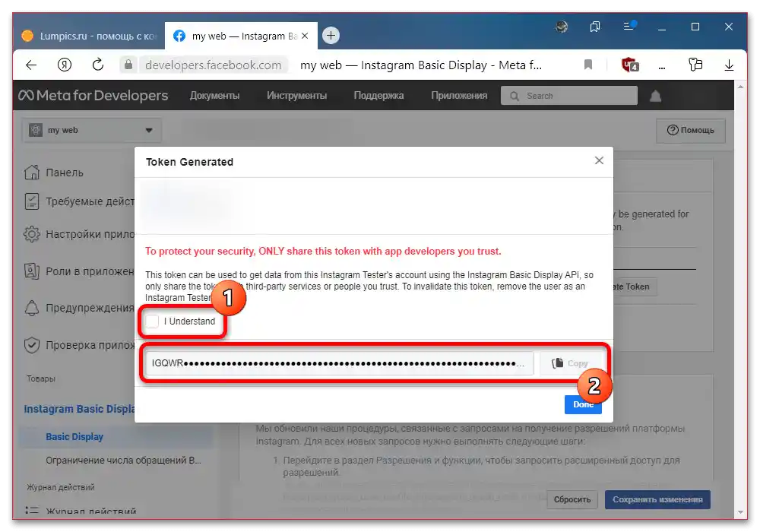The image size is (760, 532).
Task: Open Настройки приложения gear item
Action: [x=79, y=234]
